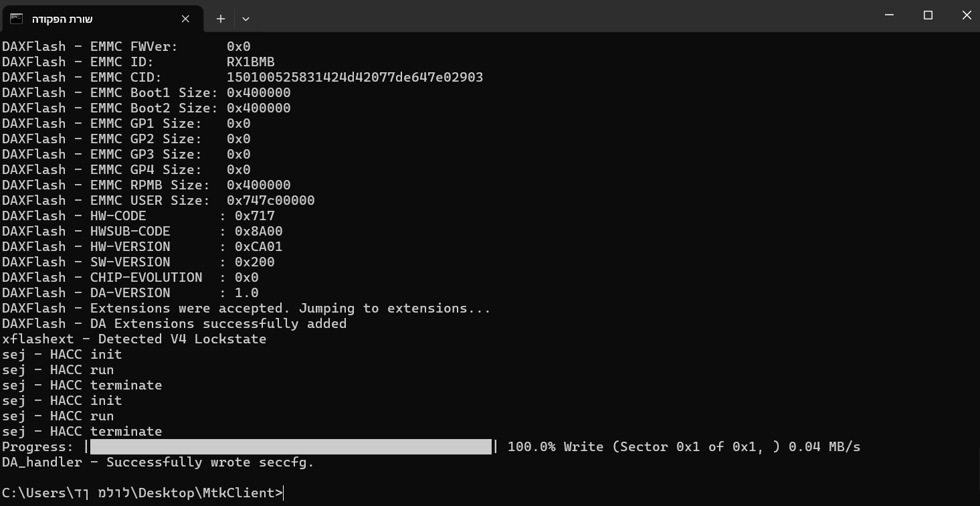Click the empty title bar drag area
The height and width of the screenshot is (506, 980).
[x=562, y=15]
